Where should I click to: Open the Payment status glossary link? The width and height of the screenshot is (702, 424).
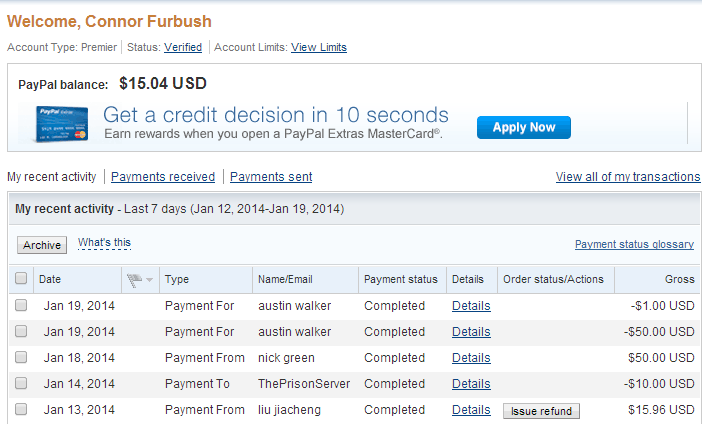pyautogui.click(x=634, y=244)
